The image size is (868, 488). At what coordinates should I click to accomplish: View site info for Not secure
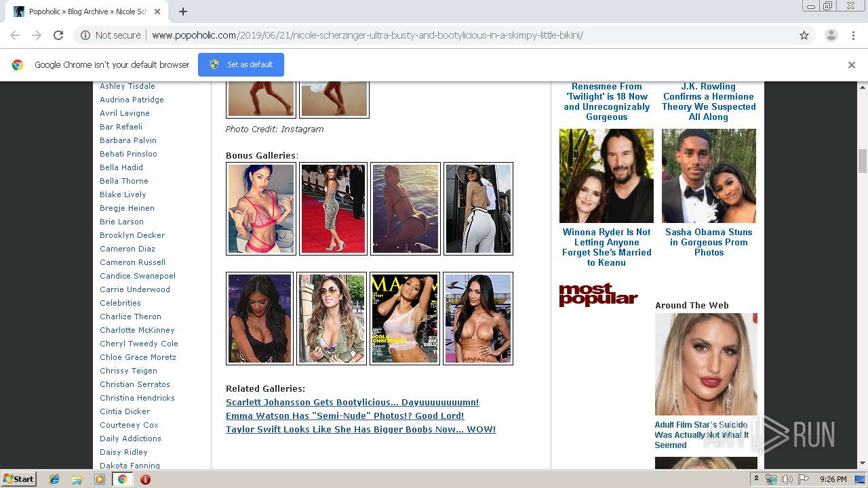tap(111, 35)
